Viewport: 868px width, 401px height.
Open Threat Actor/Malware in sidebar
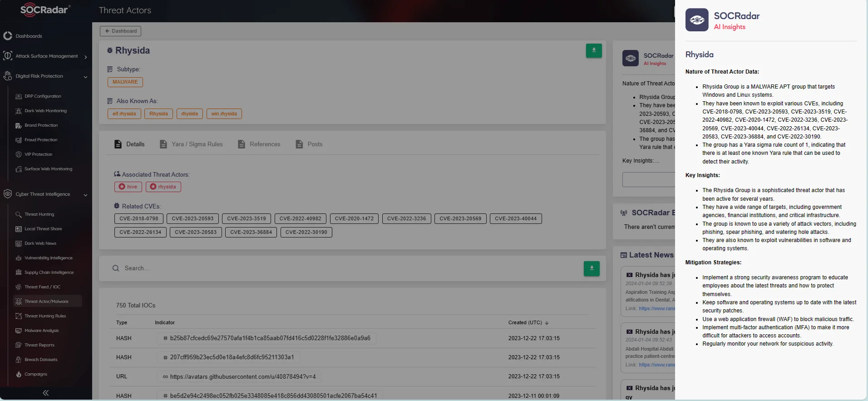[48, 301]
